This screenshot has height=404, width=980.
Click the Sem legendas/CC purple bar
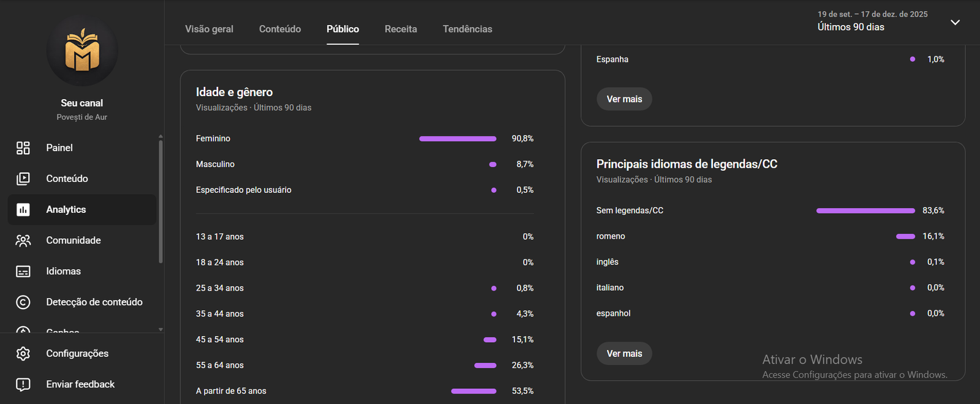(x=865, y=211)
